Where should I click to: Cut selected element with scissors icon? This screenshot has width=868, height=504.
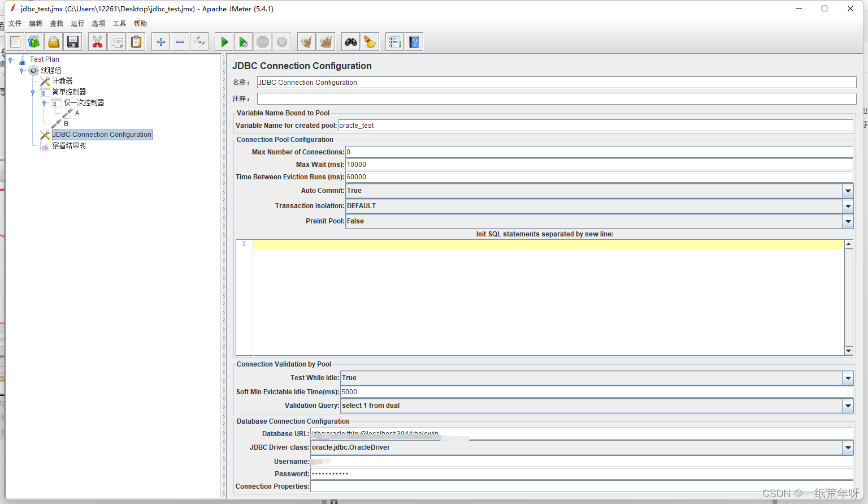98,42
